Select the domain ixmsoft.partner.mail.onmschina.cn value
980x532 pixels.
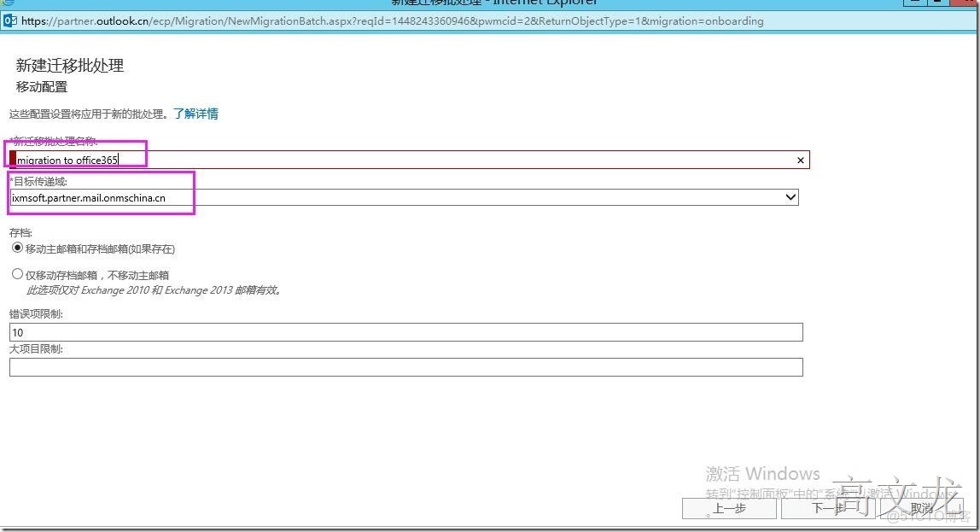tap(102, 197)
